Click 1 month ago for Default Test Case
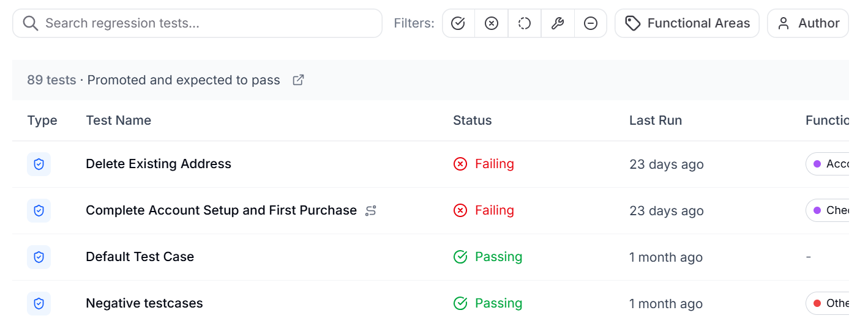The height and width of the screenshot is (321, 868). click(666, 257)
